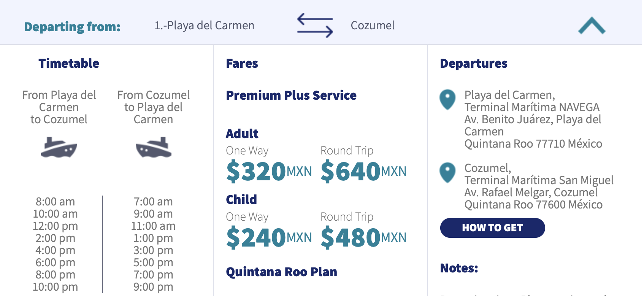Click the adult one way $320 fare
The width and height of the screenshot is (644, 296).
pyautogui.click(x=269, y=171)
